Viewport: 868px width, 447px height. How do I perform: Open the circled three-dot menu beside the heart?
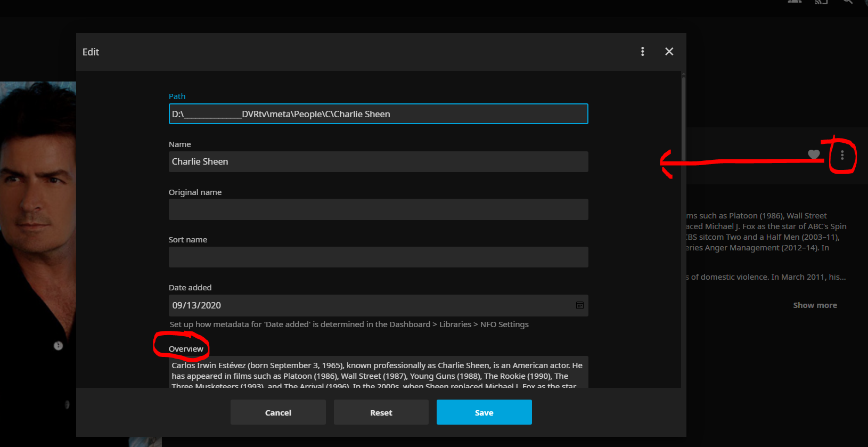(842, 155)
